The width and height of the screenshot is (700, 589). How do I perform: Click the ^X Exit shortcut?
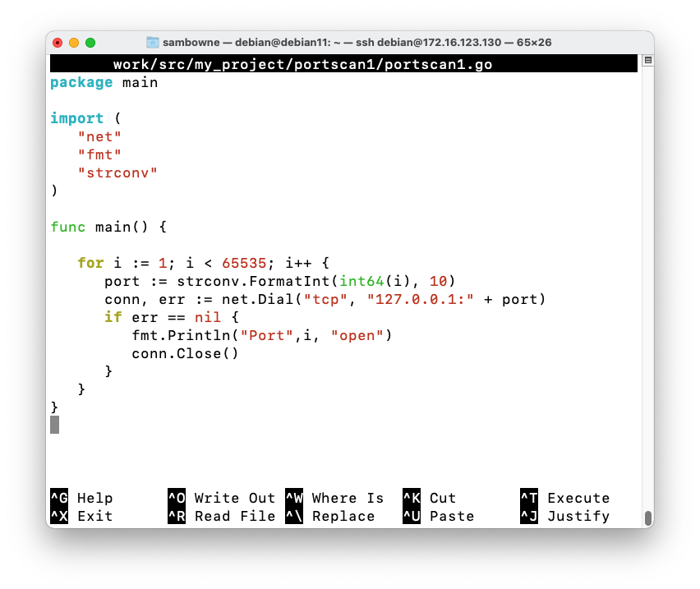(x=81, y=516)
